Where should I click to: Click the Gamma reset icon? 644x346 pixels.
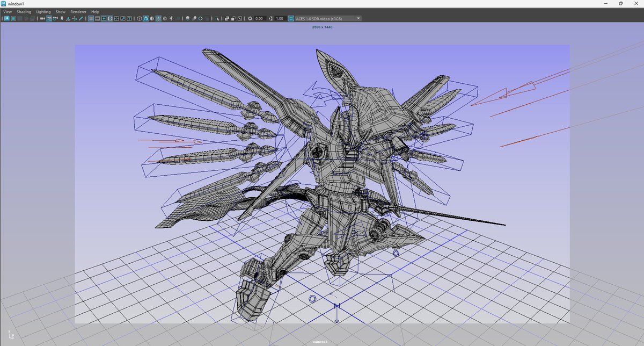pos(270,18)
